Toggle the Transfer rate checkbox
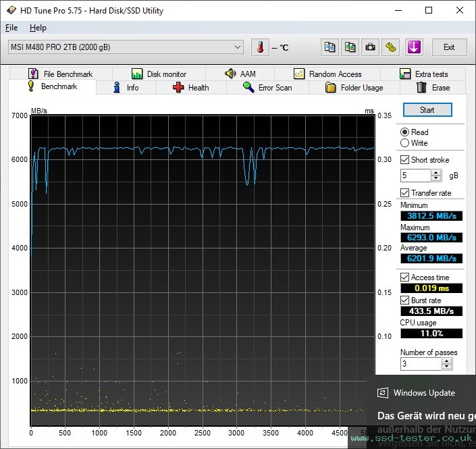 pyautogui.click(x=404, y=193)
